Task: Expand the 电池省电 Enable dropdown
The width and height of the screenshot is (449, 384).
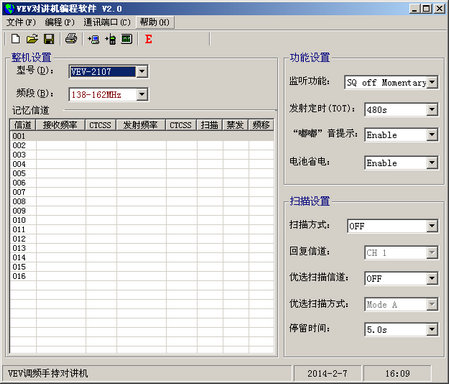Action: (x=432, y=163)
